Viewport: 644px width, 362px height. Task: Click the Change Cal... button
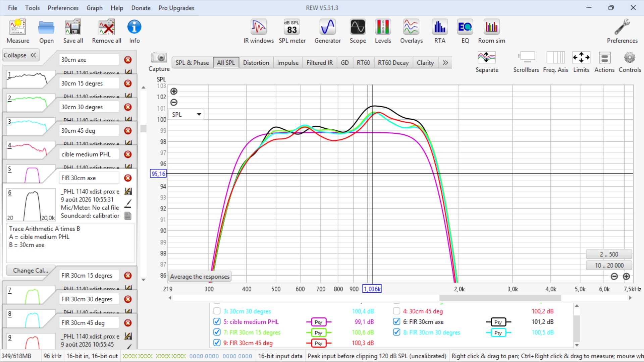click(31, 270)
